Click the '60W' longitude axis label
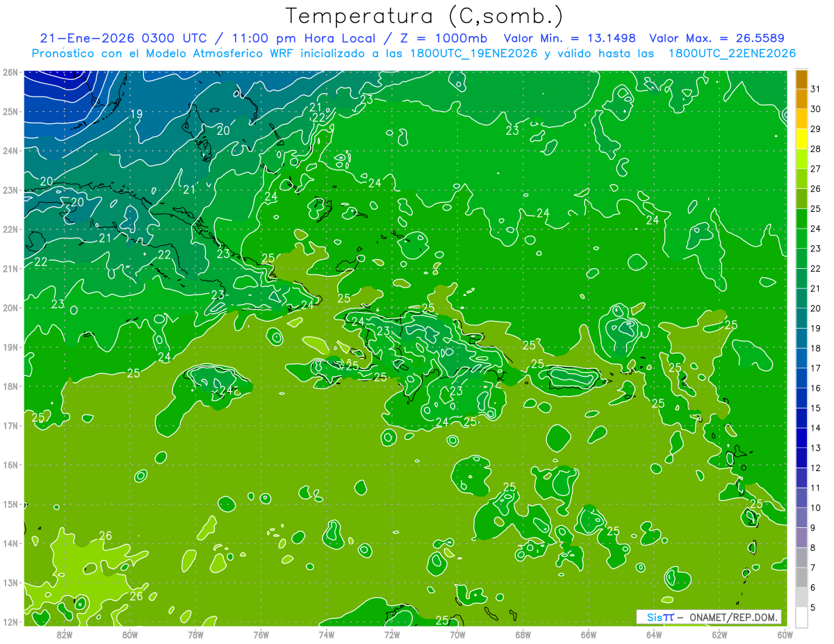Screen dimensions: 834x644 click(785, 634)
